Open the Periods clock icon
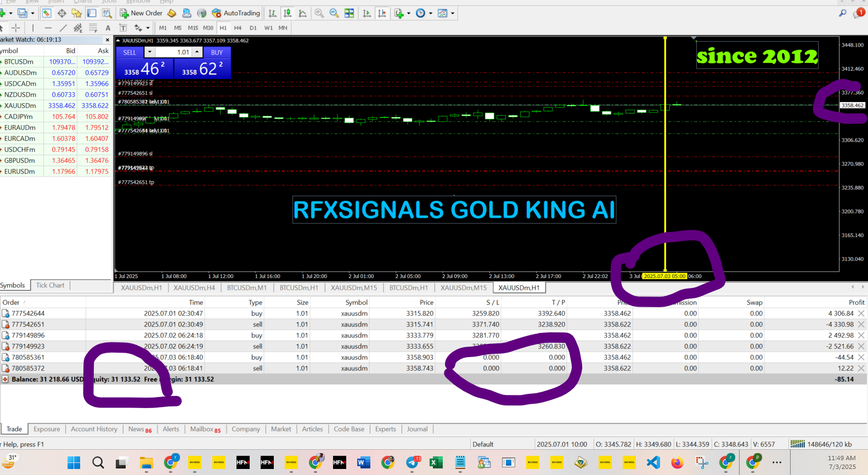868x475 pixels. (420, 13)
